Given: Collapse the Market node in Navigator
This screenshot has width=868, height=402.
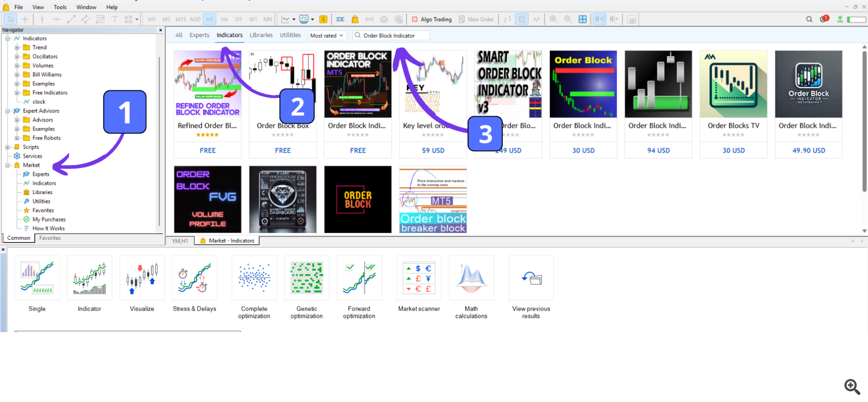Looking at the screenshot, I should click(x=8, y=165).
